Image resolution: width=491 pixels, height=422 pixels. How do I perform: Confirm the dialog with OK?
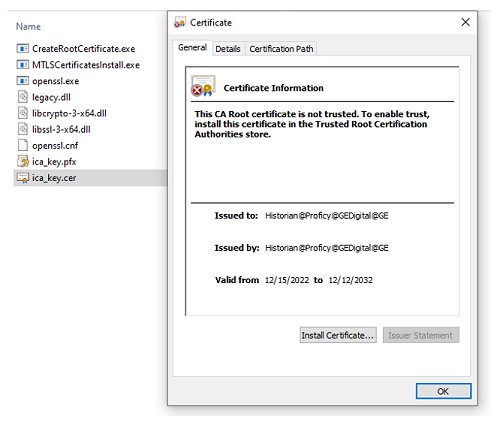[443, 391]
